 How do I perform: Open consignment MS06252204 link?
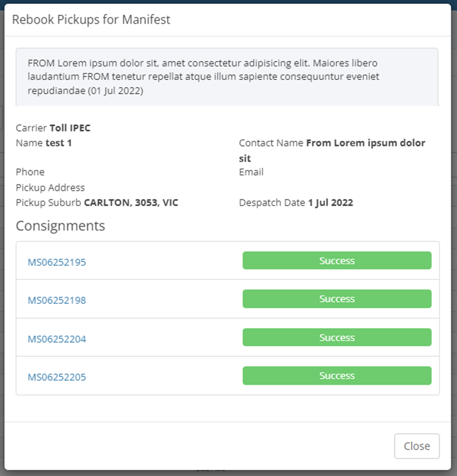point(57,339)
